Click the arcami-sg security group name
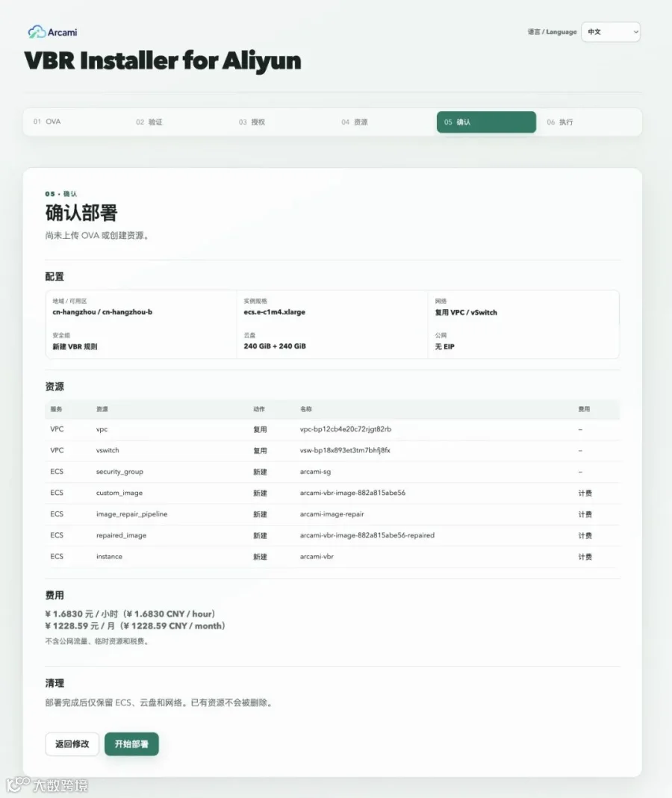The height and width of the screenshot is (798, 672). point(315,472)
